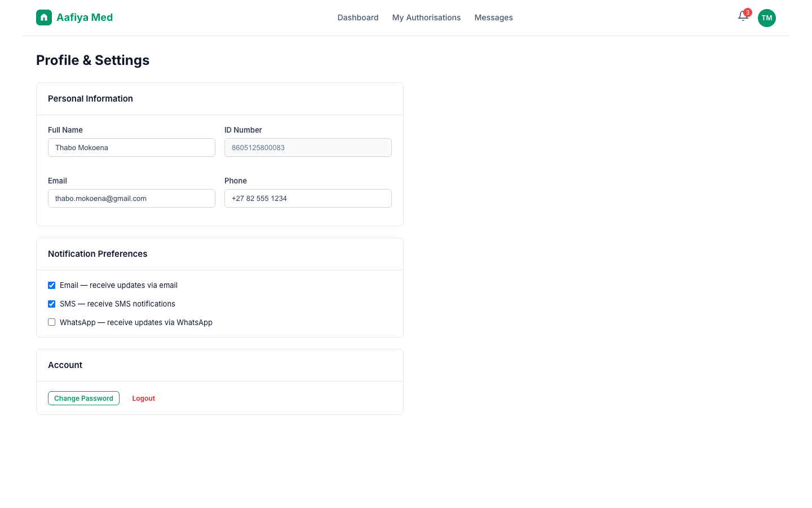Click the Personal Information section title

click(x=90, y=99)
